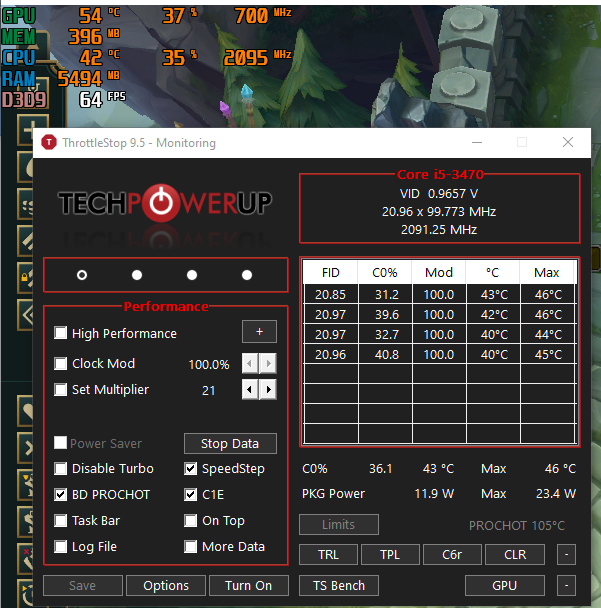Image resolution: width=601 pixels, height=608 pixels.
Task: Click the minus button next to CLR
Action: click(566, 554)
